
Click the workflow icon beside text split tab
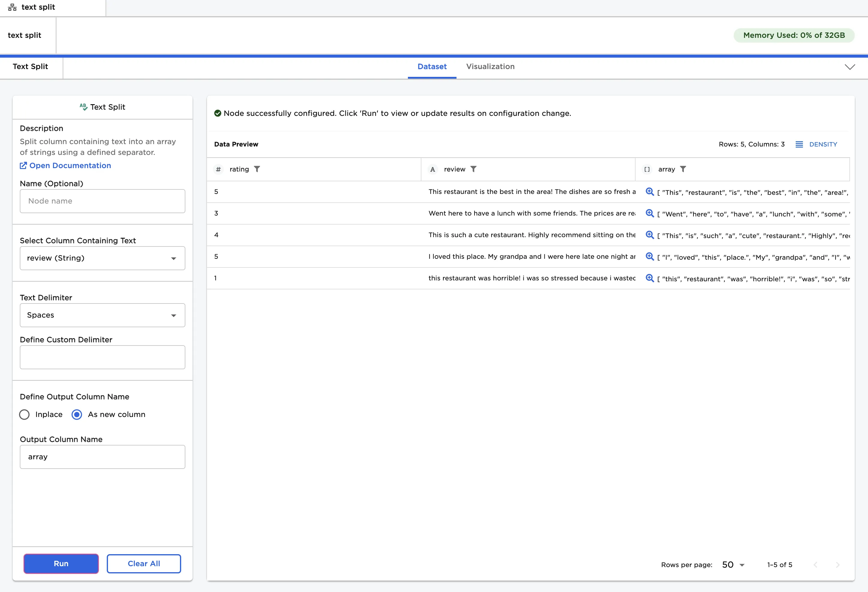tap(12, 7)
